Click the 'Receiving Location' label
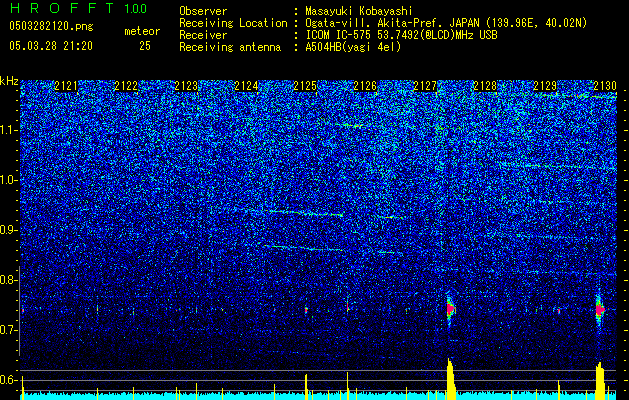 pos(233,23)
